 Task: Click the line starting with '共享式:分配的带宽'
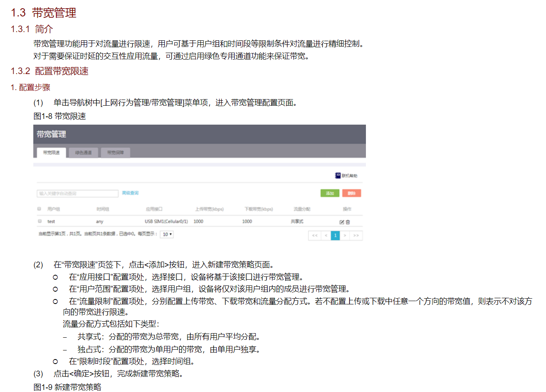pyautogui.click(x=169, y=337)
